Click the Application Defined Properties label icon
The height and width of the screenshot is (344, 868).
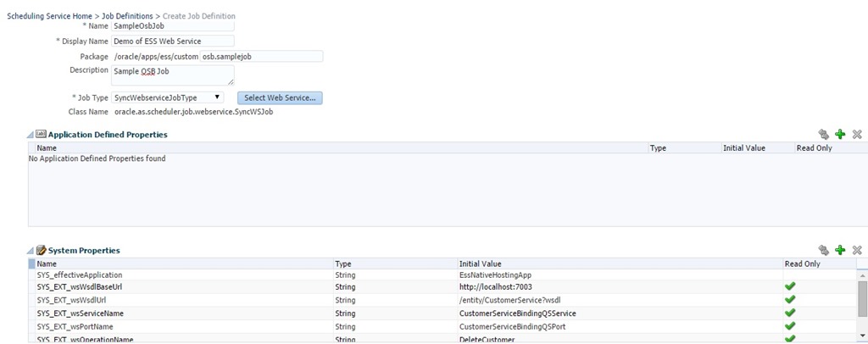click(x=42, y=134)
